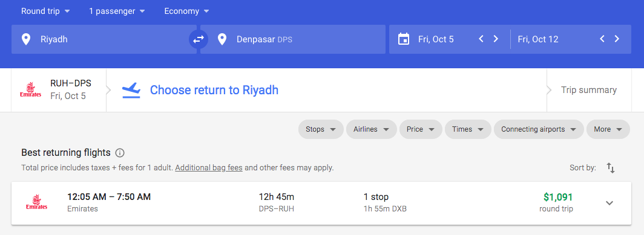
Task: Open the Airlines filter
Action: pyautogui.click(x=371, y=129)
